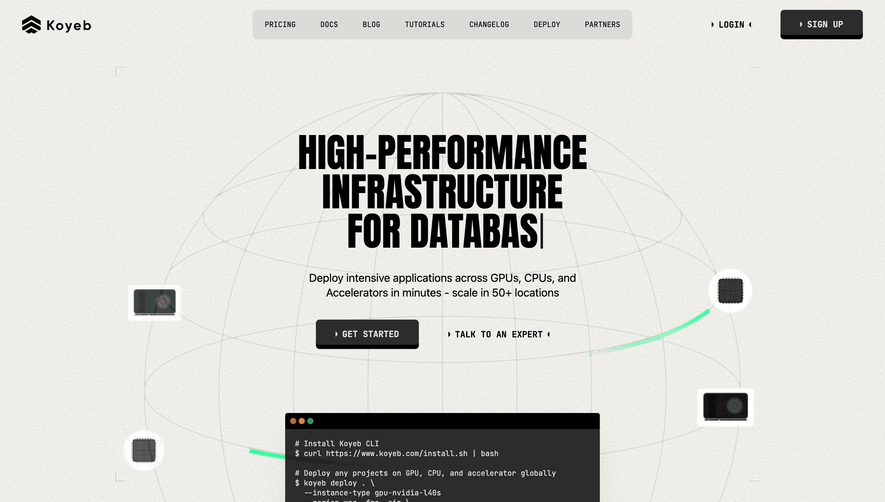Click the Koyeb wordmark text
Screen dimensions: 885x502
click(x=69, y=25)
